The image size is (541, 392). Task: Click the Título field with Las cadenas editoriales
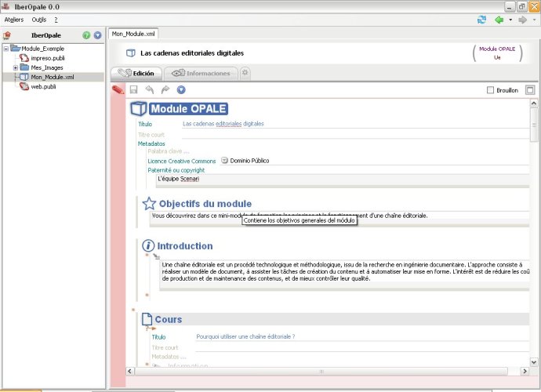tap(355, 124)
